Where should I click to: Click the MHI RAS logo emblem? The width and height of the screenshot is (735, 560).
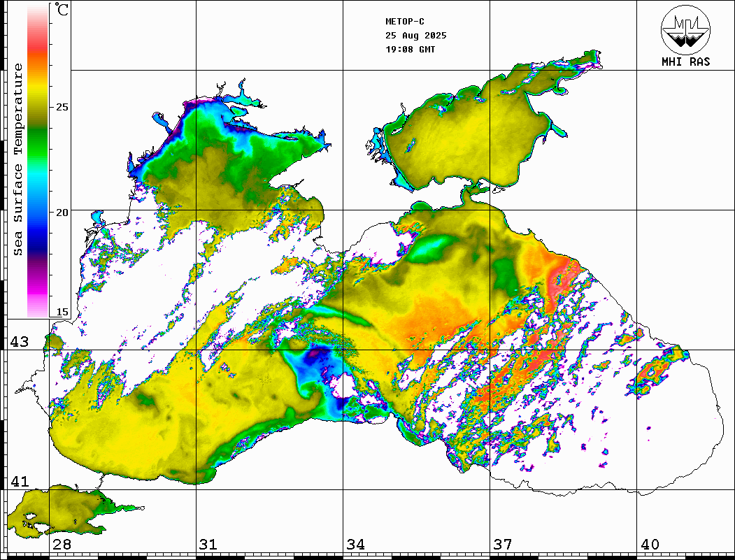pyautogui.click(x=686, y=29)
